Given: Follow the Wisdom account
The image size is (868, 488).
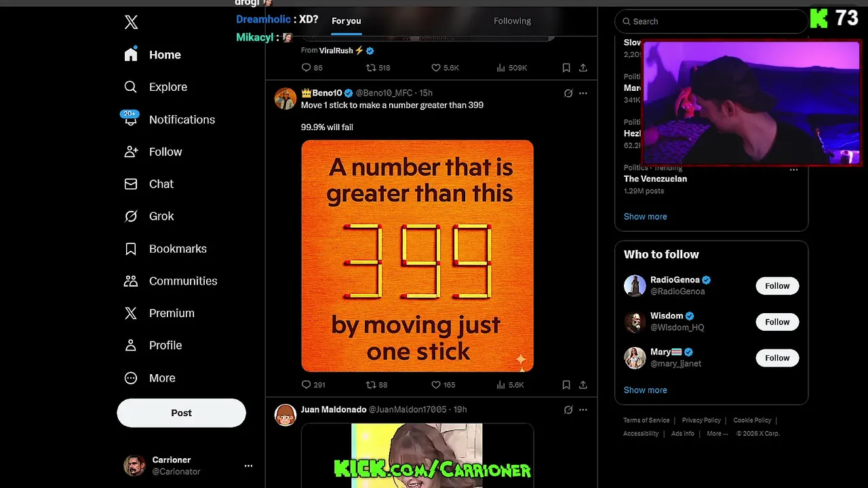Looking at the screenshot, I should [777, 322].
